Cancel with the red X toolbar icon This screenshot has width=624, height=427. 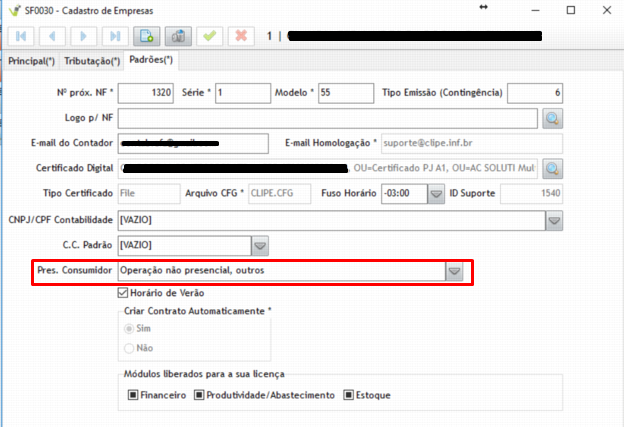point(241,36)
